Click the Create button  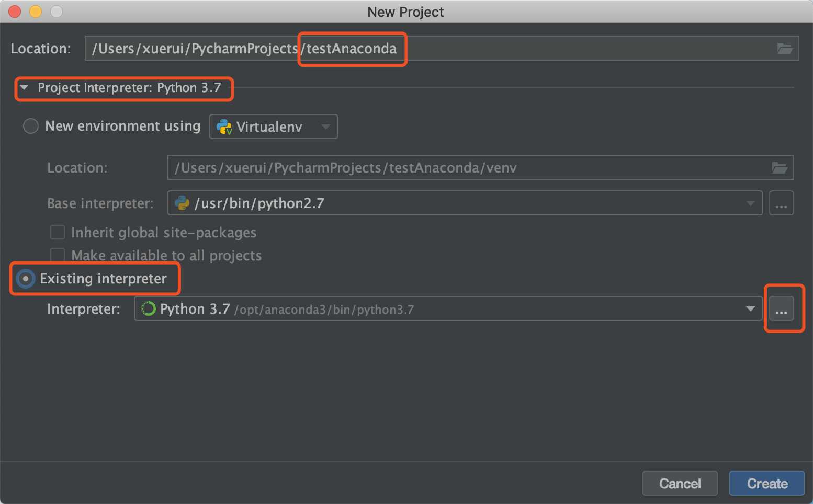click(767, 484)
